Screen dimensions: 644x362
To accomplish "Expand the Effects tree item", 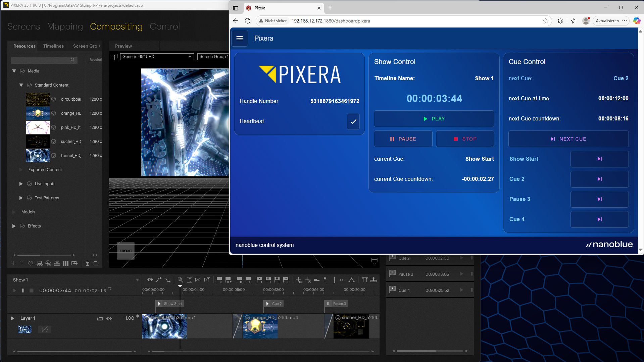I will click(x=14, y=226).
